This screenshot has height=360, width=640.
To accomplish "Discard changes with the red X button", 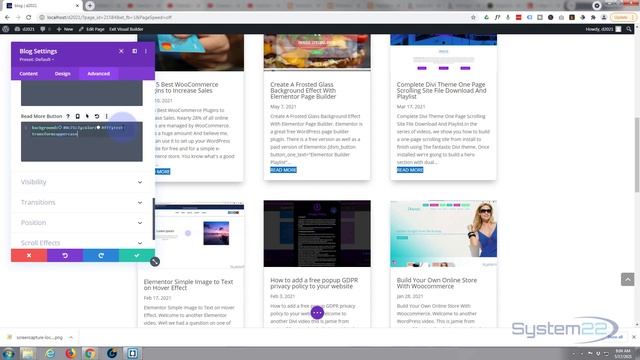I will tap(29, 256).
